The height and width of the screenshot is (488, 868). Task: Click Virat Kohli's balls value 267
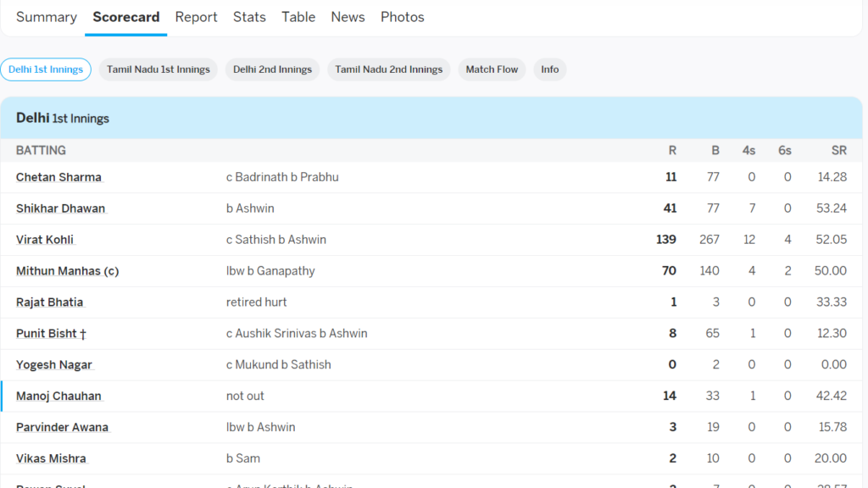(x=709, y=240)
